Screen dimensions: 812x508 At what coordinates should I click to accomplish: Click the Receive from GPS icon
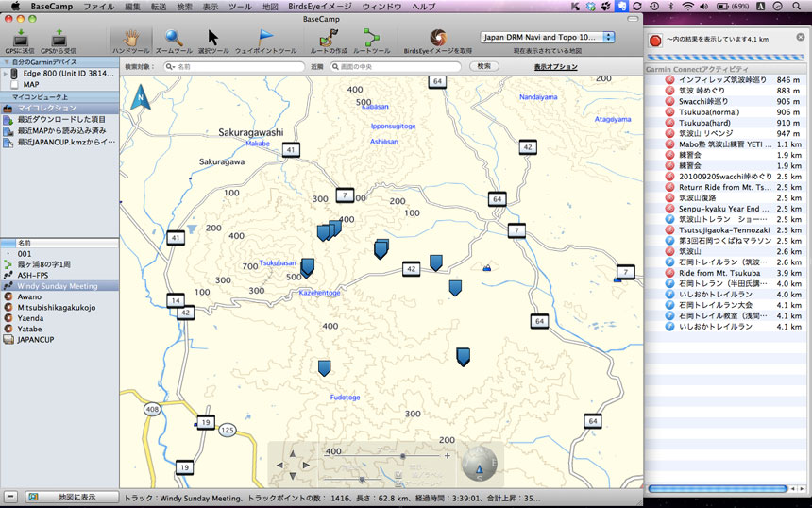tap(59, 39)
